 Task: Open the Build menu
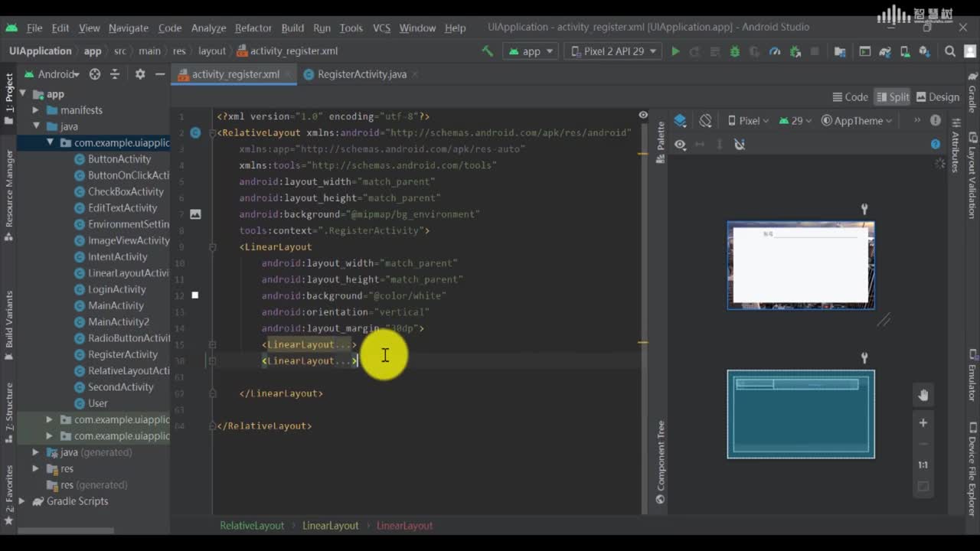pos(292,28)
